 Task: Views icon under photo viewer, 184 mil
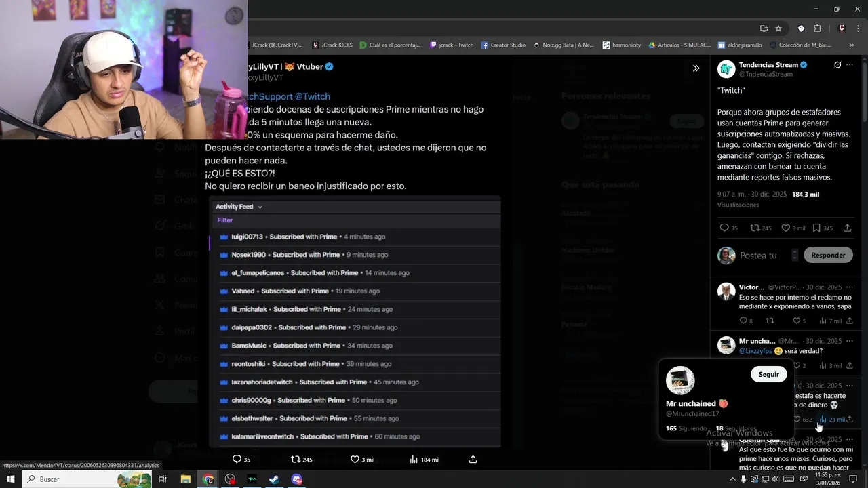425,459
